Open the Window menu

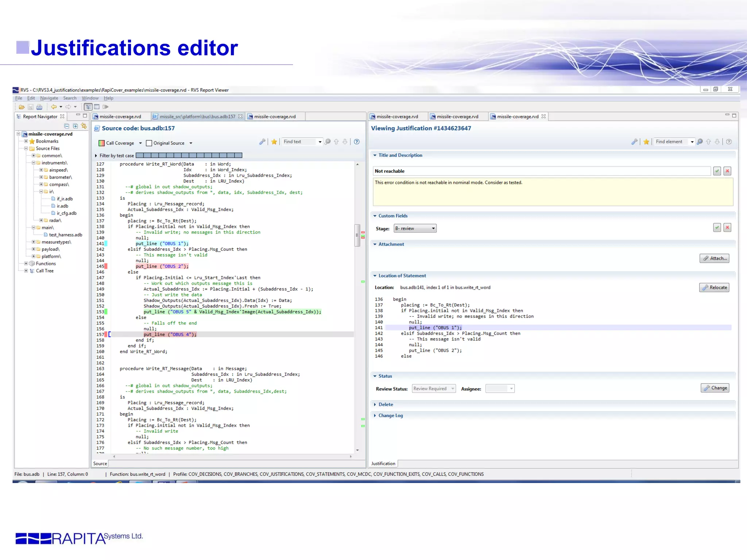click(x=90, y=98)
